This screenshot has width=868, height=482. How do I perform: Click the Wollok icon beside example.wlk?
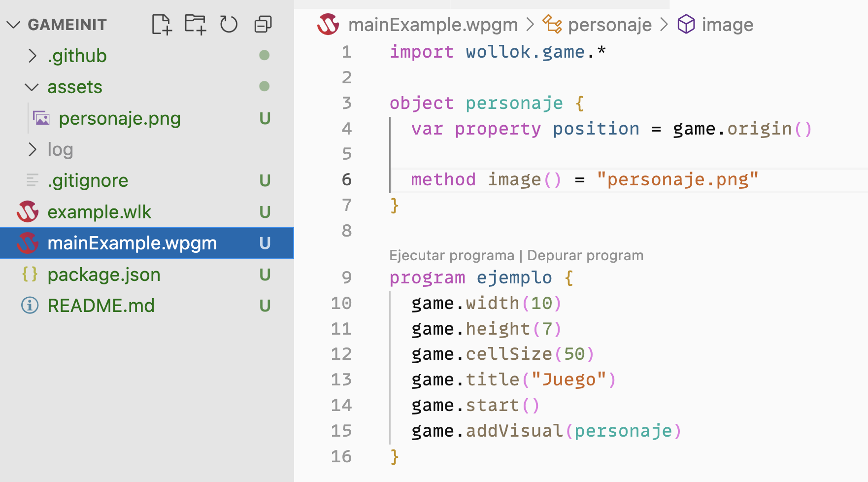(28, 212)
